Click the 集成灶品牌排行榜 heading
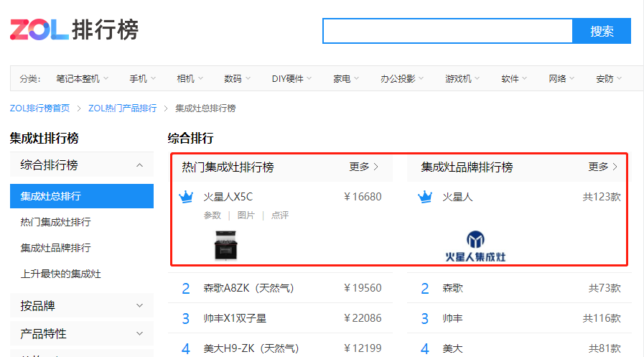Viewport: 644px width, 357px height. click(x=467, y=167)
